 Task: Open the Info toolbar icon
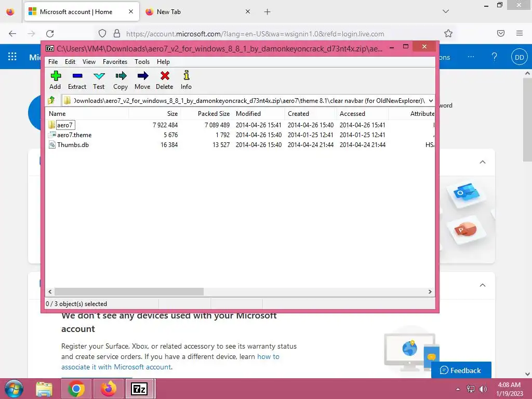[186, 80]
